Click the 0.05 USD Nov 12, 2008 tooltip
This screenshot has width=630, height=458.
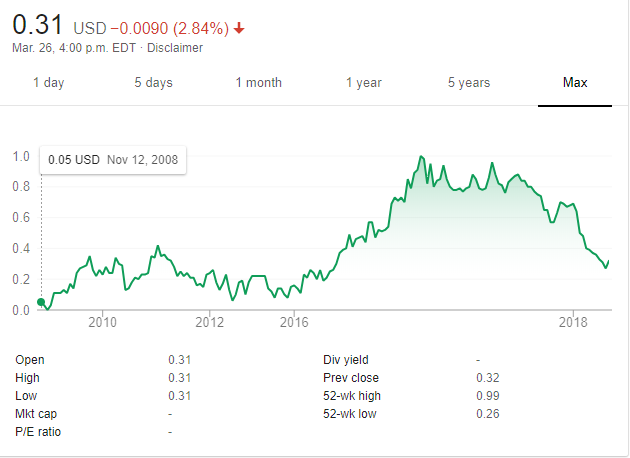pos(112,159)
